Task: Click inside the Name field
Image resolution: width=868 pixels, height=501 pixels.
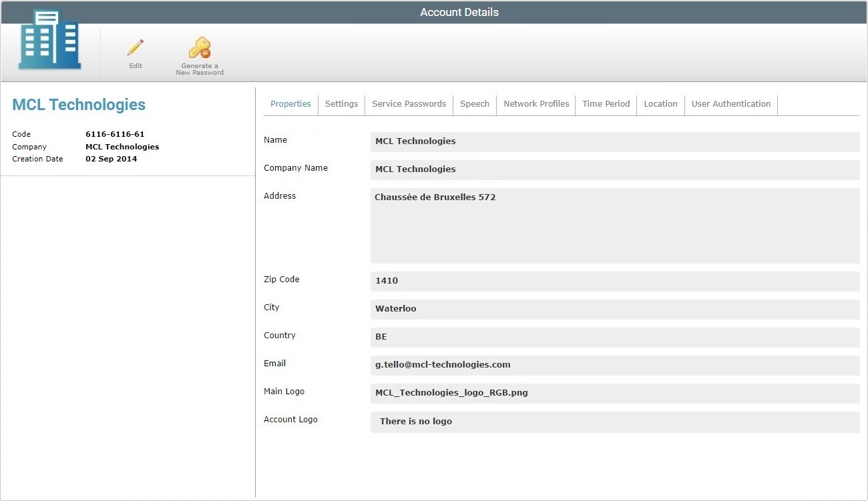Action: tap(614, 141)
